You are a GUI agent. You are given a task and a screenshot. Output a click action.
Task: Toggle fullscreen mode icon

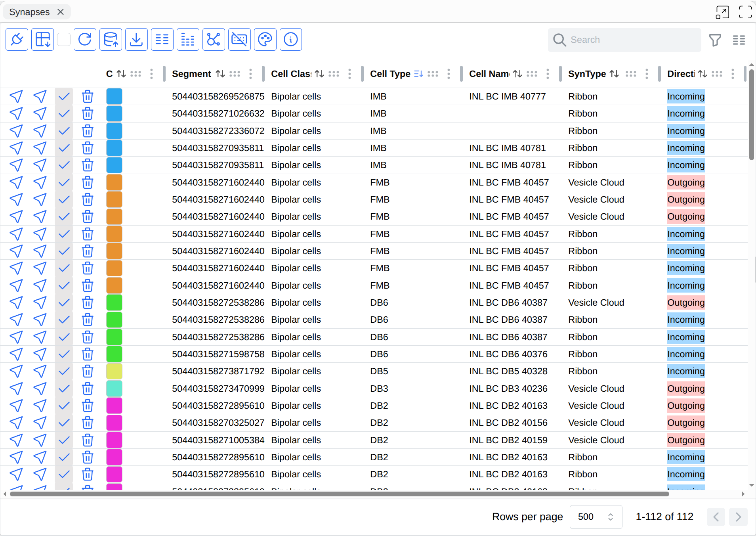point(745,12)
